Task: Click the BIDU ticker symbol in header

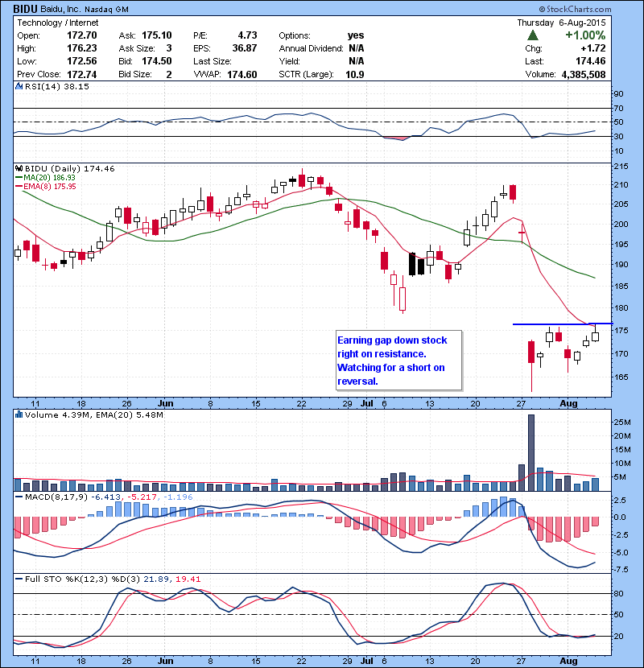Action: point(25,9)
